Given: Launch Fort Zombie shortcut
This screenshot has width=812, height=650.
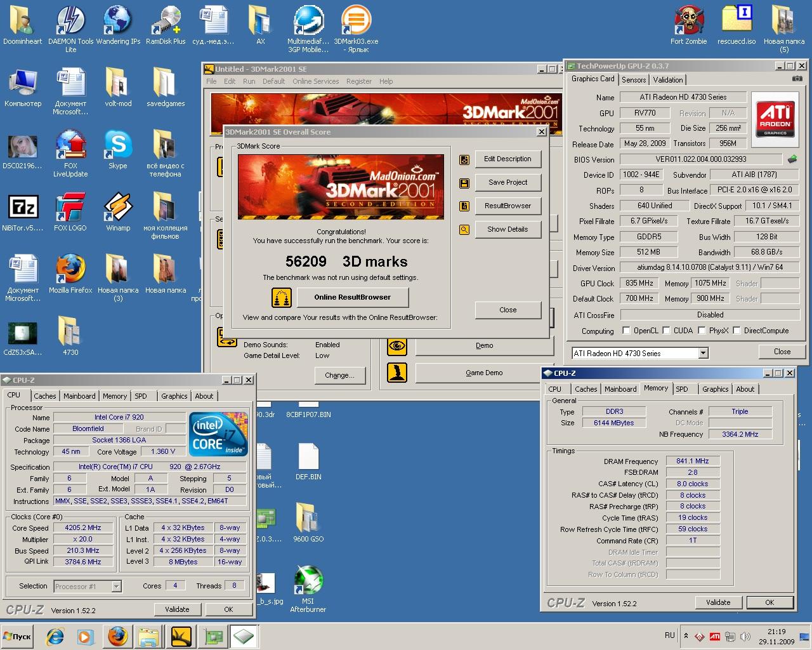Looking at the screenshot, I should click(689, 25).
